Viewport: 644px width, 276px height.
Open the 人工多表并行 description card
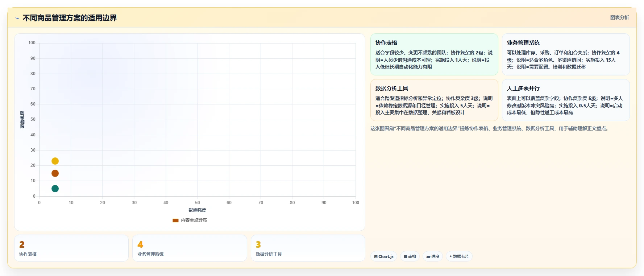[566, 100]
